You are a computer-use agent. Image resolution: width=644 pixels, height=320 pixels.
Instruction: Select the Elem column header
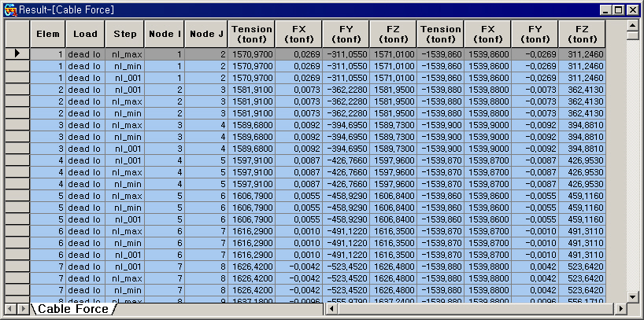pyautogui.click(x=48, y=34)
